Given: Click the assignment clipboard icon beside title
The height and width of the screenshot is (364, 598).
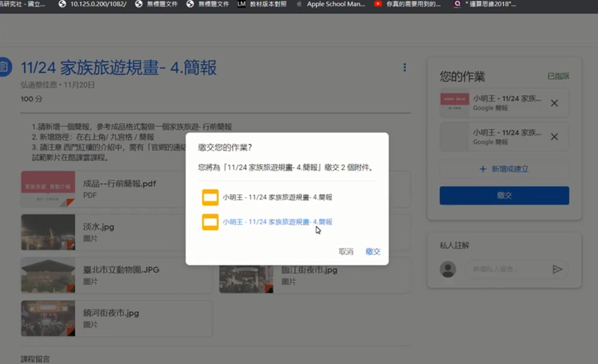Looking at the screenshot, I should coord(5,68).
